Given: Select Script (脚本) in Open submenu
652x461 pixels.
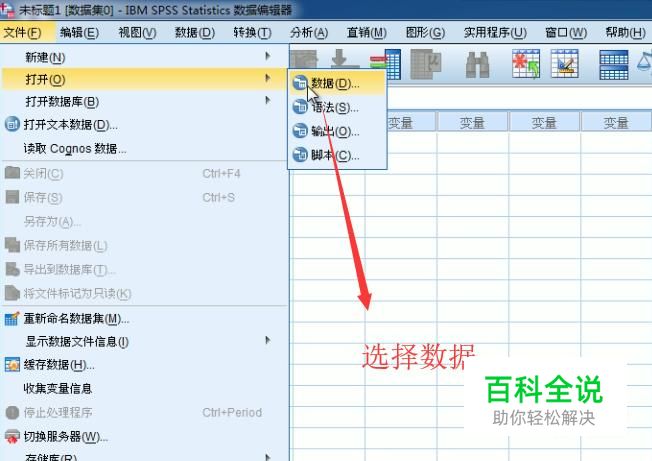Looking at the screenshot, I should pyautogui.click(x=337, y=155).
